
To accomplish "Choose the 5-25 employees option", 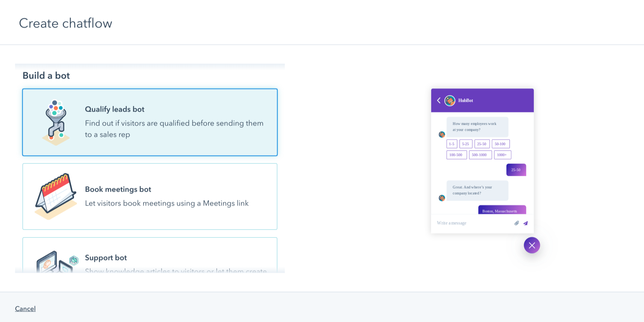I will 466,144.
